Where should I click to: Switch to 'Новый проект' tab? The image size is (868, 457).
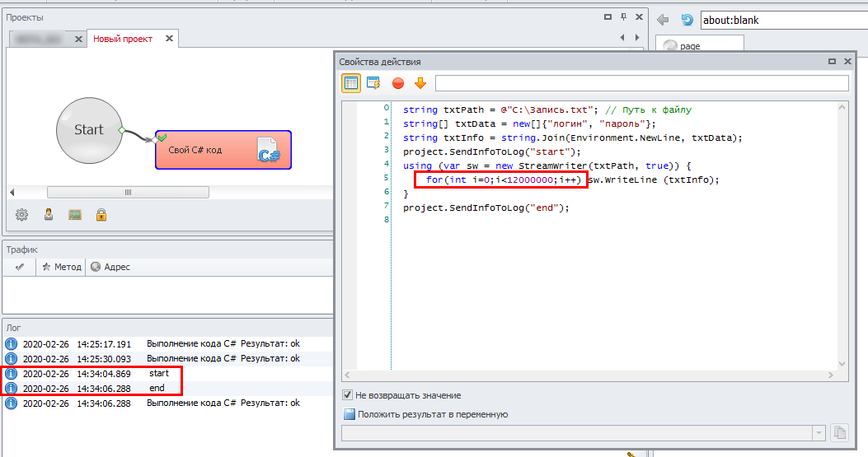pos(122,39)
